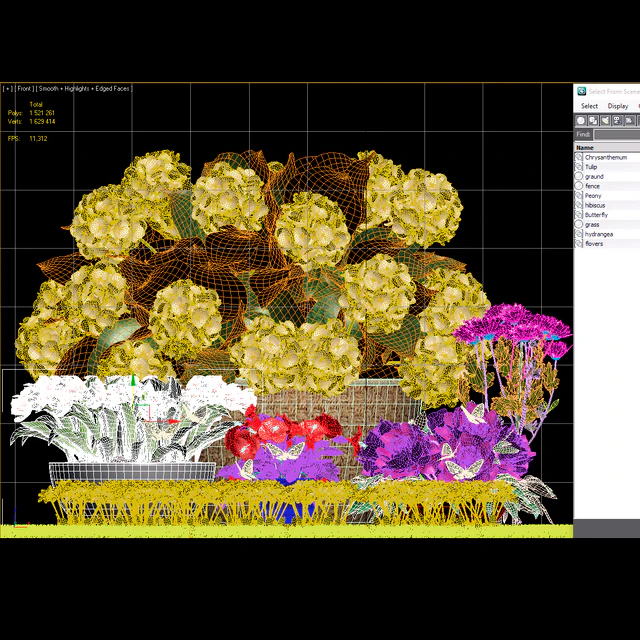Click the FPS value 11,312
The image size is (640, 640).
click(38, 139)
